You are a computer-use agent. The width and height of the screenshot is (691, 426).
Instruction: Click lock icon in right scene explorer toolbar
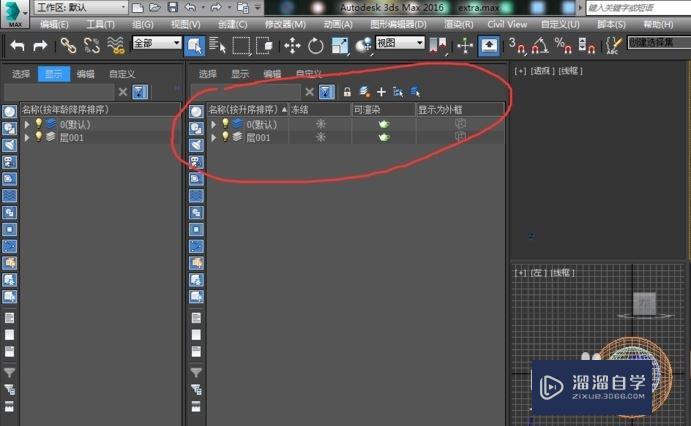pos(347,92)
